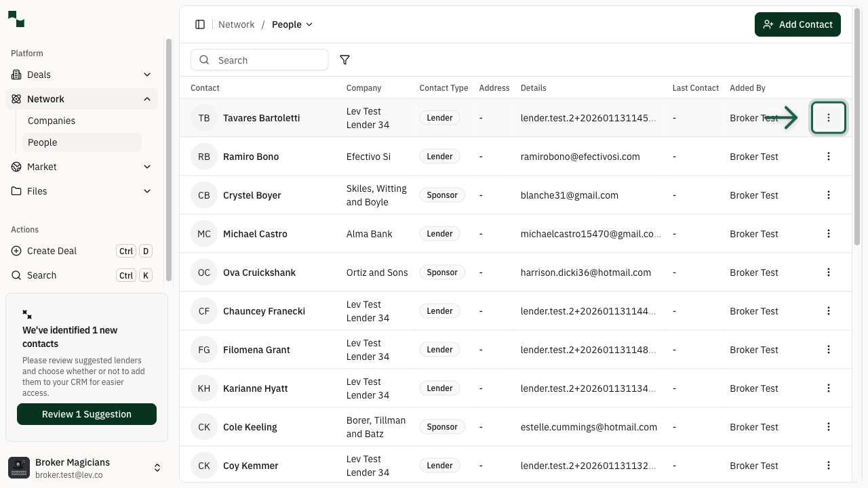The width and height of the screenshot is (868, 488).
Task: Open the Deals section icon in sidebar
Action: click(15, 75)
